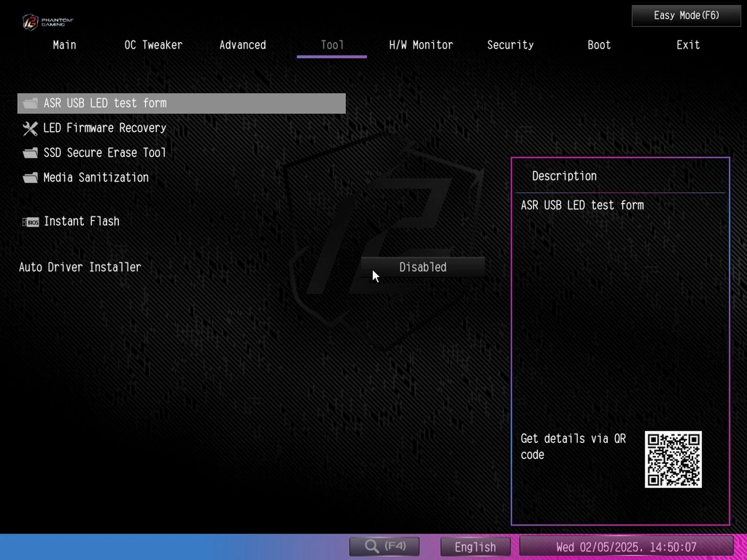This screenshot has height=560, width=747.
Task: Click the Phantom Gaming logo
Action: [48, 22]
